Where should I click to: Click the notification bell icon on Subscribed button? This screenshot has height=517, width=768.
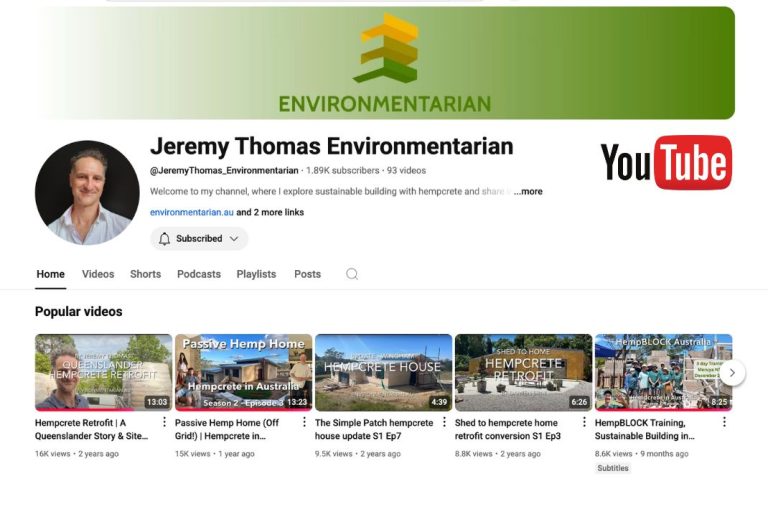[165, 239]
